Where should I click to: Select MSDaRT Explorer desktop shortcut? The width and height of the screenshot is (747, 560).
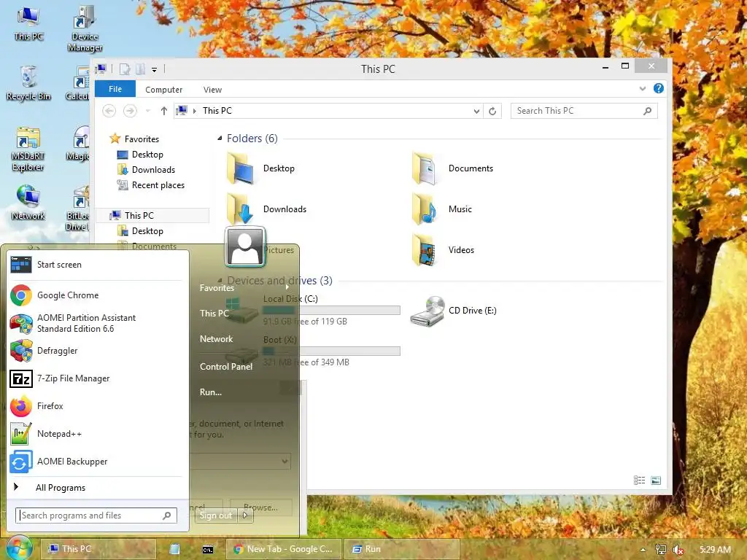pyautogui.click(x=28, y=149)
